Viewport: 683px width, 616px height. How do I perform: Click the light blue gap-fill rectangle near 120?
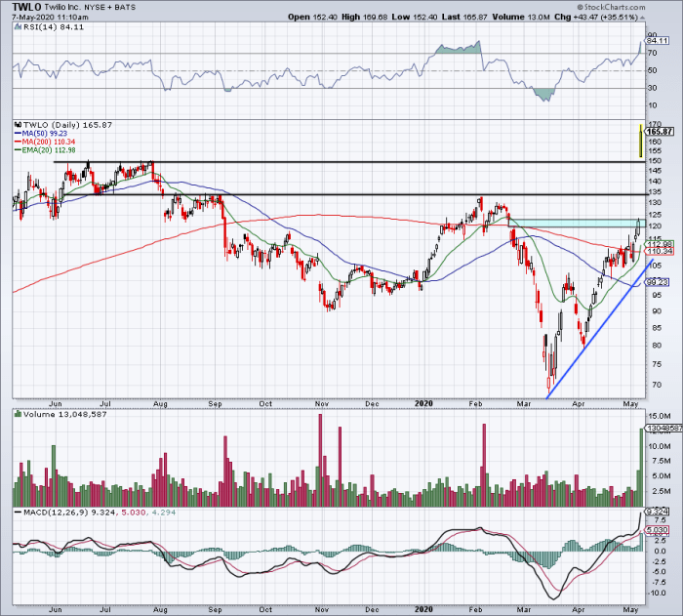(x=577, y=224)
